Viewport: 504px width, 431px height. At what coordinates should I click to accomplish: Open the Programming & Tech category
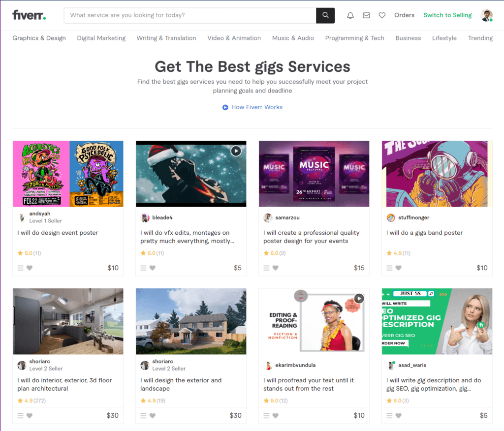point(354,38)
